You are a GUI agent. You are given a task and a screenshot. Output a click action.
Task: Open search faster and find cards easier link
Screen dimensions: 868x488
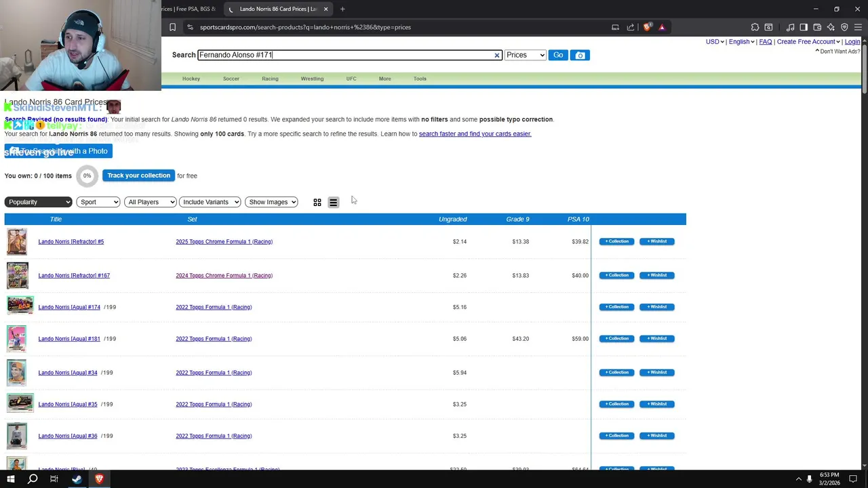(x=475, y=134)
